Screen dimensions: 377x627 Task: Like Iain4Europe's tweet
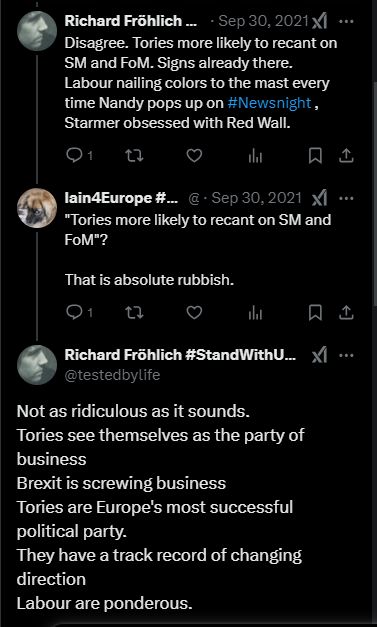coord(194,313)
